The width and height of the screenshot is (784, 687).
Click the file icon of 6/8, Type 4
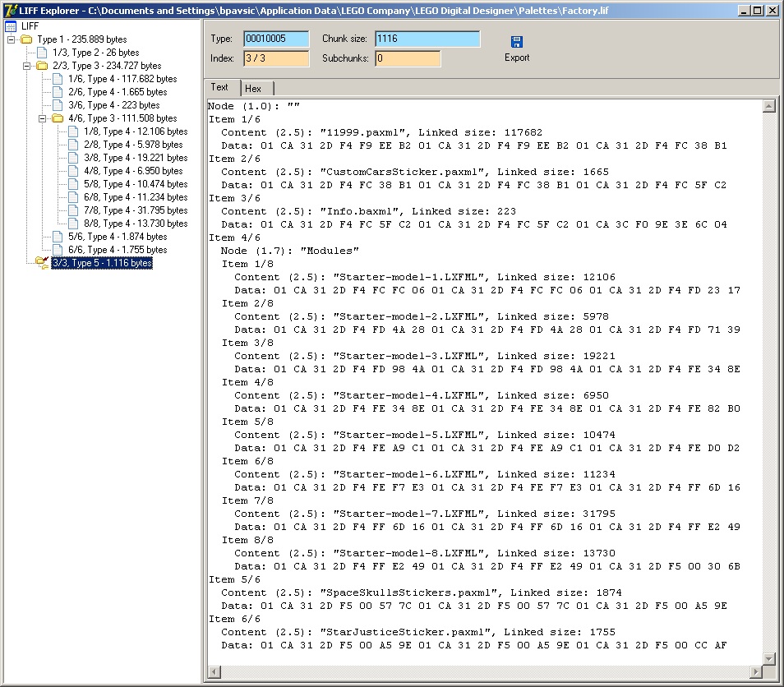73,197
